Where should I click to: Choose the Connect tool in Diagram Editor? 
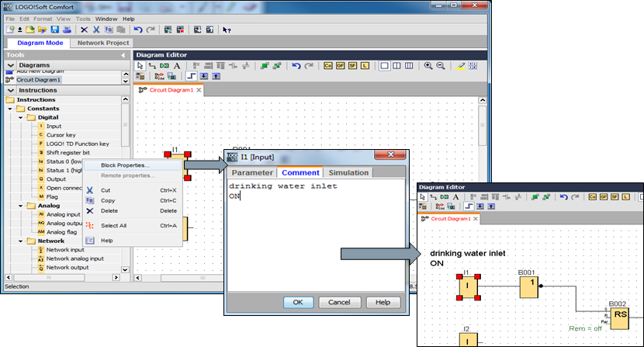coord(152,67)
